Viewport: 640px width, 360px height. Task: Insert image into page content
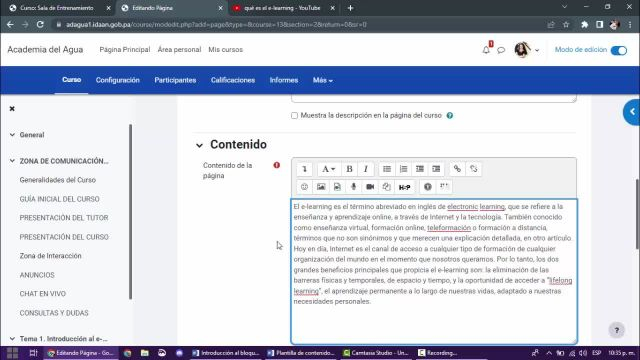321,187
